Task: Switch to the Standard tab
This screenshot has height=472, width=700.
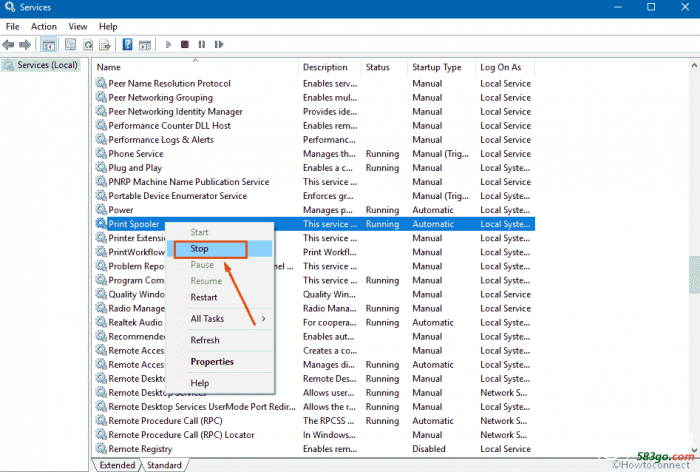Action: pos(164,465)
